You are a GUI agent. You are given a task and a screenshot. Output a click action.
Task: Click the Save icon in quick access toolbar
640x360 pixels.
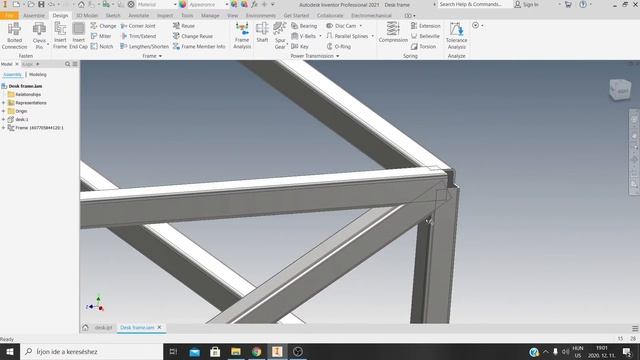41,4
